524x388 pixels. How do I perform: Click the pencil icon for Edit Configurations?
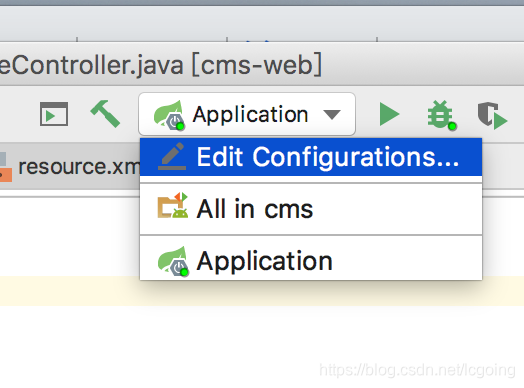coord(172,156)
